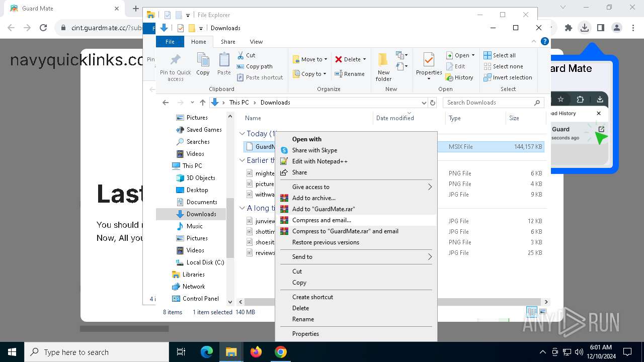This screenshot has height=362, width=644.
Task: Switch to Share ribbon tab
Action: [x=228, y=42]
